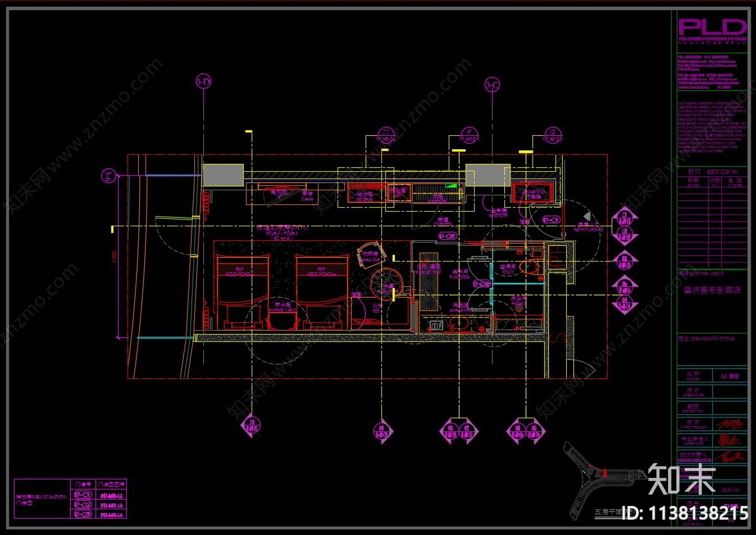Viewport: 756px width, 535px height.
Task: Click the PLD logo in the title block
Action: pos(712,26)
